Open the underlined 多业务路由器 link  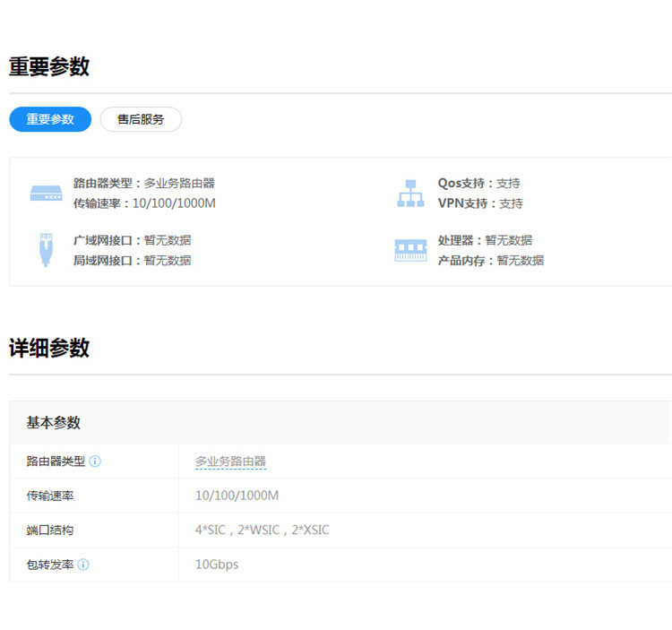[x=230, y=462]
